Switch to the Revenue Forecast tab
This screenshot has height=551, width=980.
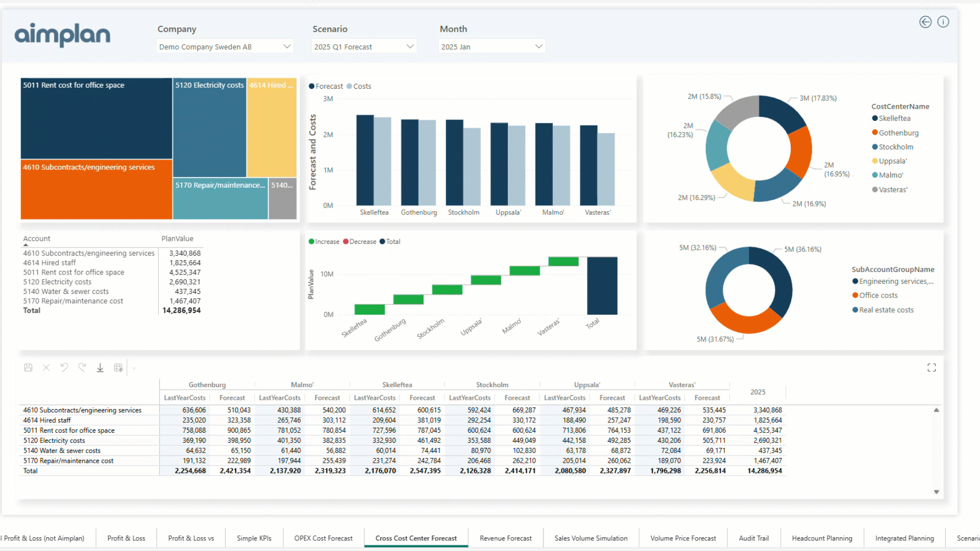505,538
